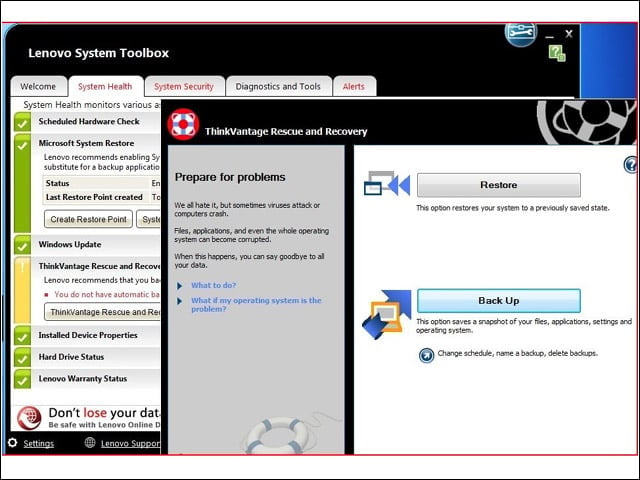The image size is (640, 480).
Task: Click the 'Status' row label
Action: pos(57,183)
